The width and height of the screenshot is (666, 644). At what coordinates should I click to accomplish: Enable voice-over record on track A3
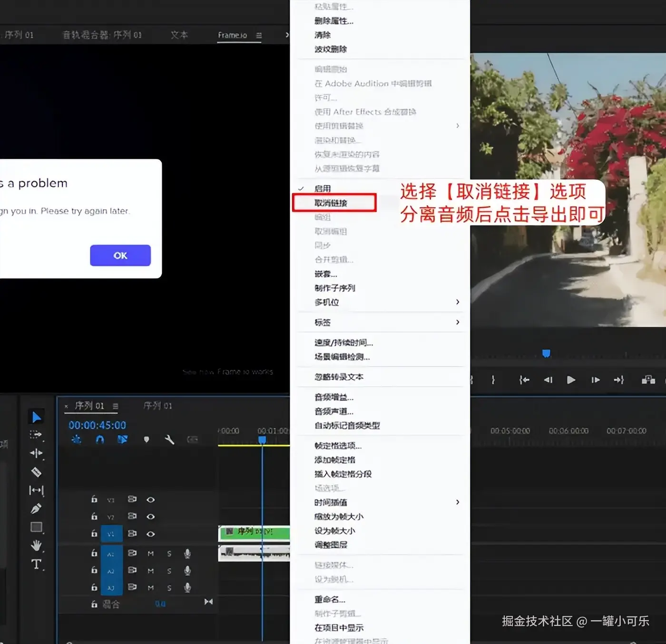pos(187,587)
